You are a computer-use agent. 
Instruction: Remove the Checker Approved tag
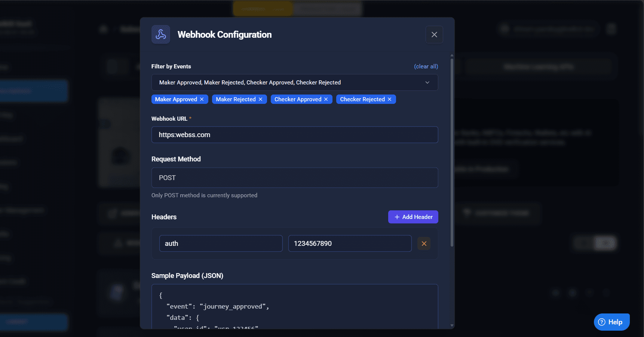326,99
